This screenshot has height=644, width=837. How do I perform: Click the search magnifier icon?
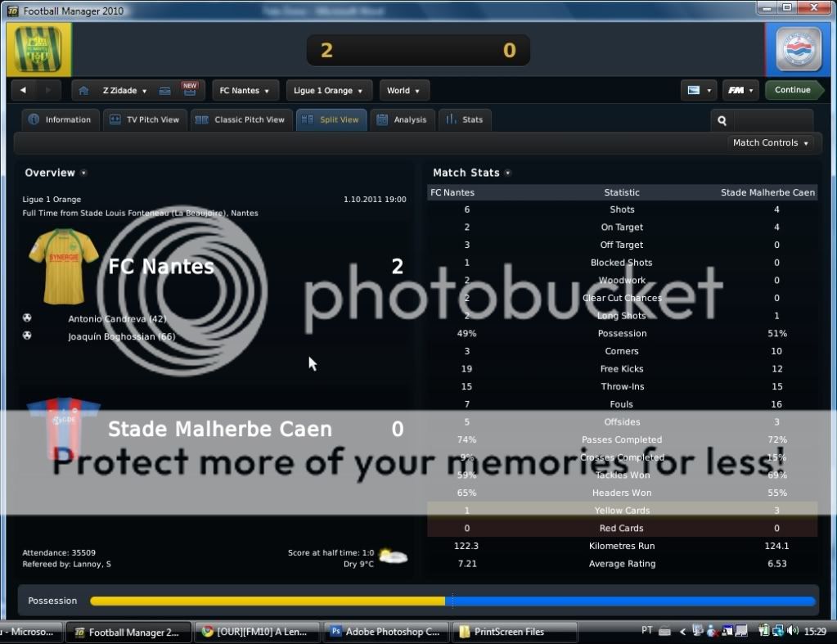pyautogui.click(x=722, y=120)
